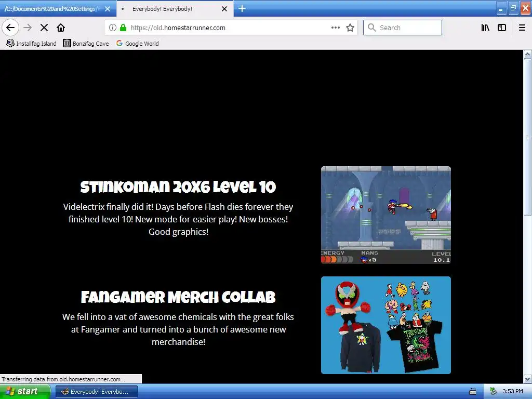Click the scrollbar down arrow
The height and width of the screenshot is (399, 532).
528,379
